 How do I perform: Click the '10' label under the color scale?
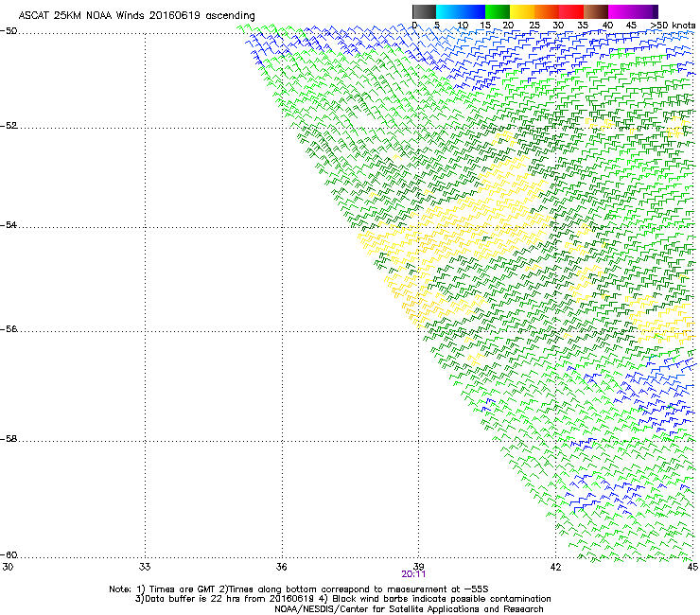(x=463, y=26)
